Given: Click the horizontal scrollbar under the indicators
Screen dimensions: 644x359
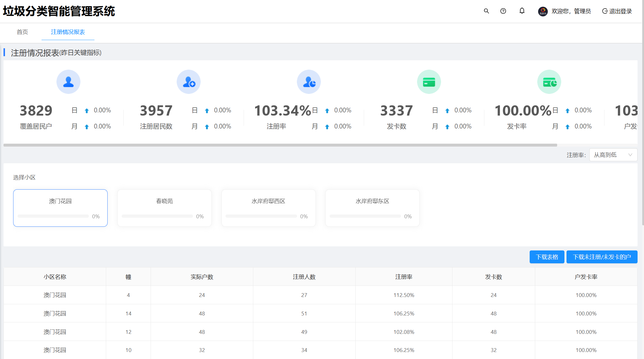Looking at the screenshot, I should pos(280,145).
